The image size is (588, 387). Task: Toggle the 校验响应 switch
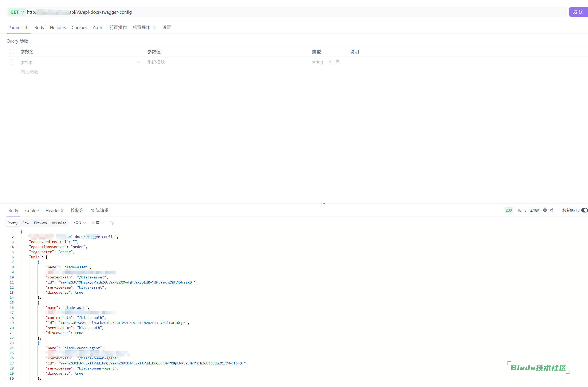pos(584,210)
